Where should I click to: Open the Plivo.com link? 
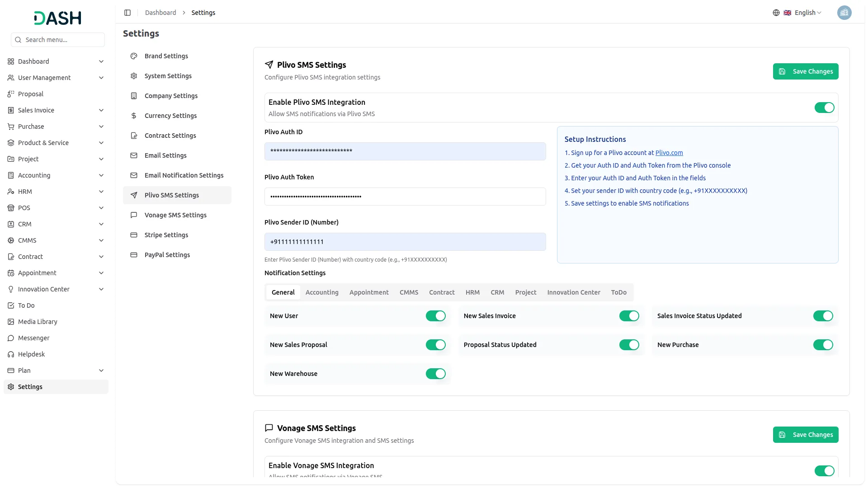[669, 153]
